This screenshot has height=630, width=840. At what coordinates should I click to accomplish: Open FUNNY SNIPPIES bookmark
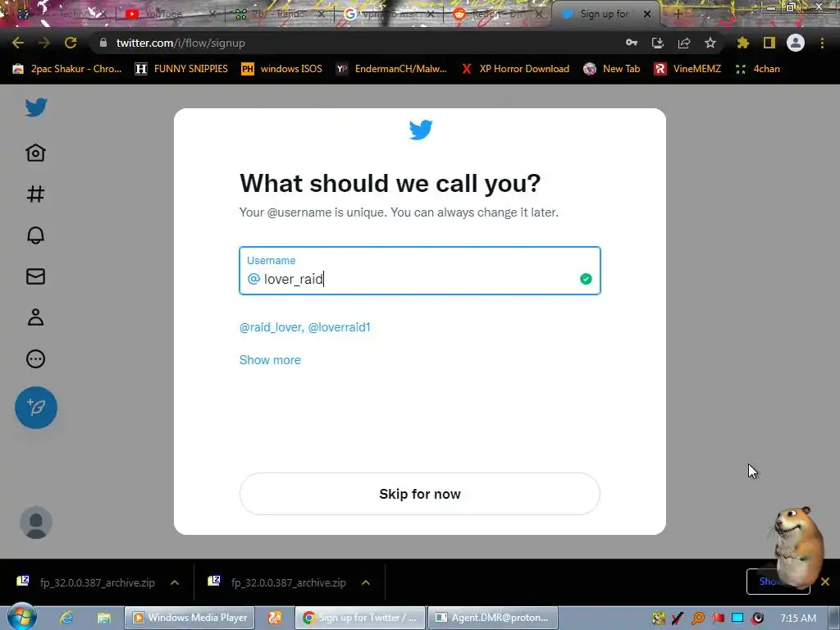(x=181, y=69)
